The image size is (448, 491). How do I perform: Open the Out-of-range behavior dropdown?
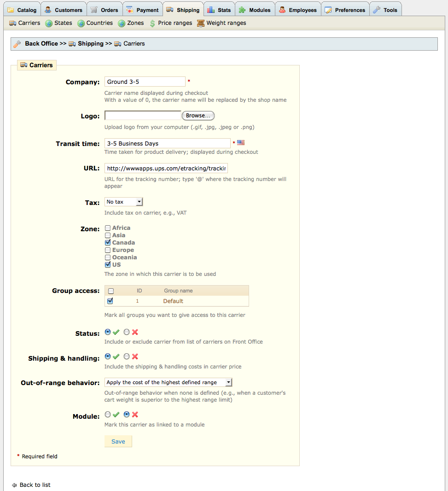(x=169, y=382)
